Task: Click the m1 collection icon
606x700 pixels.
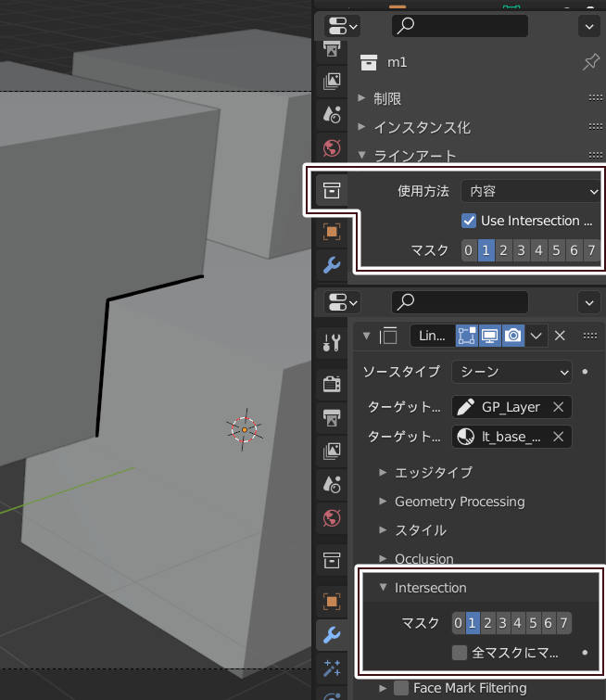Action: pyautogui.click(x=369, y=62)
